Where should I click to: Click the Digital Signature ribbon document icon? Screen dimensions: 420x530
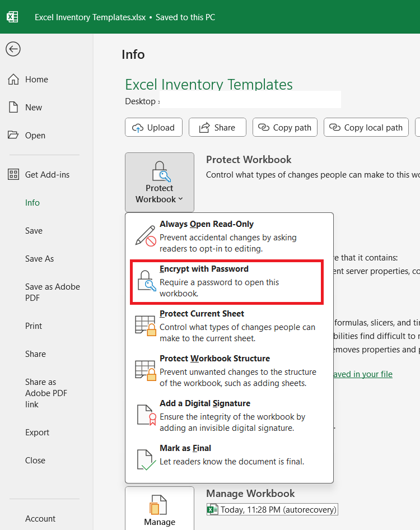tap(147, 415)
